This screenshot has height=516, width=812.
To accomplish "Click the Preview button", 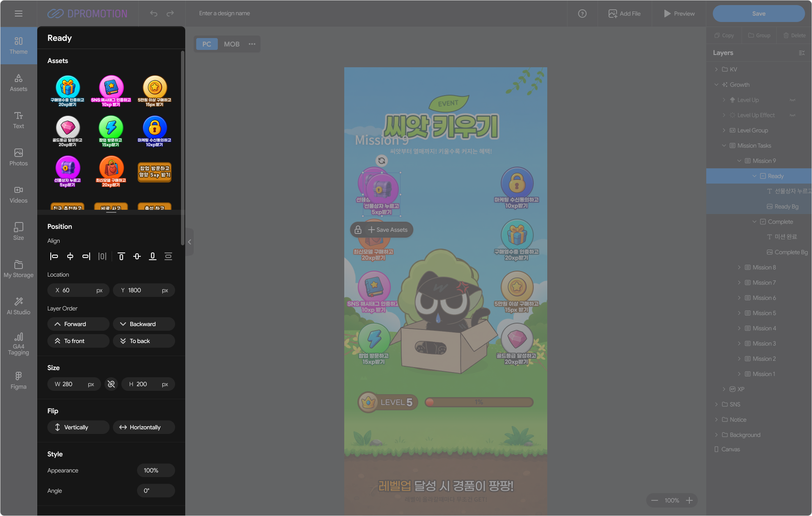I will coord(679,14).
